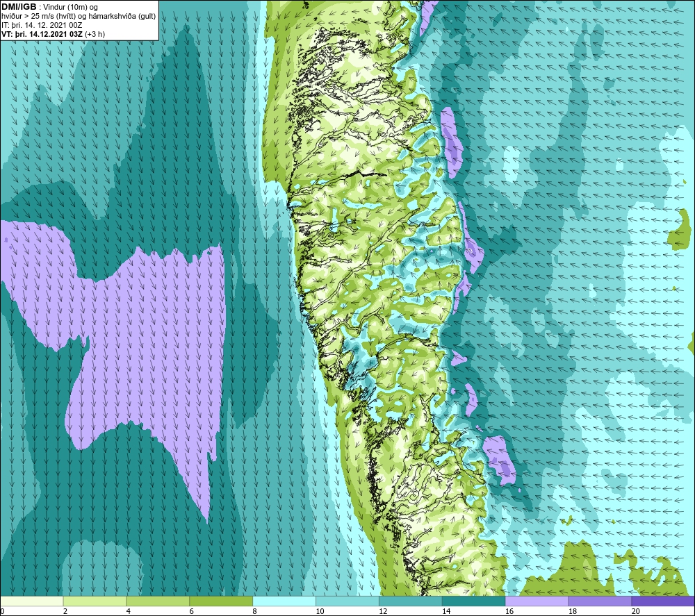Click the legend scale value '8'
695x616 pixels.
(254, 611)
